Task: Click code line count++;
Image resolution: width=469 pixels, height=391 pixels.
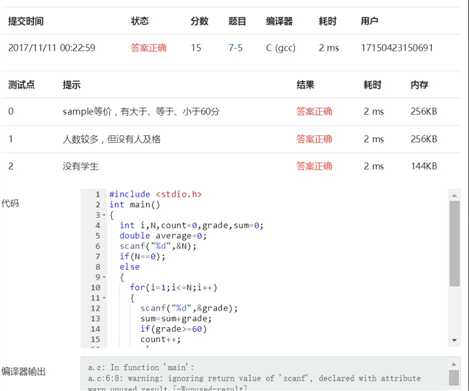Action: pos(160,339)
